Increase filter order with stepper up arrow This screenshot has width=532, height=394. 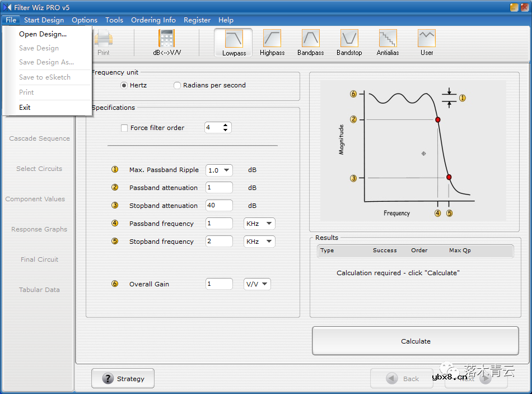pos(225,125)
